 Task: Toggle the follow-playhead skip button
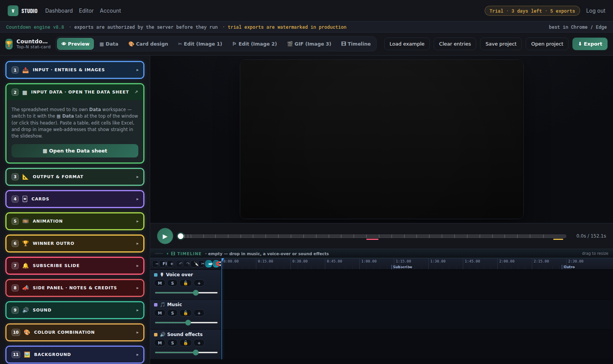click(x=209, y=264)
